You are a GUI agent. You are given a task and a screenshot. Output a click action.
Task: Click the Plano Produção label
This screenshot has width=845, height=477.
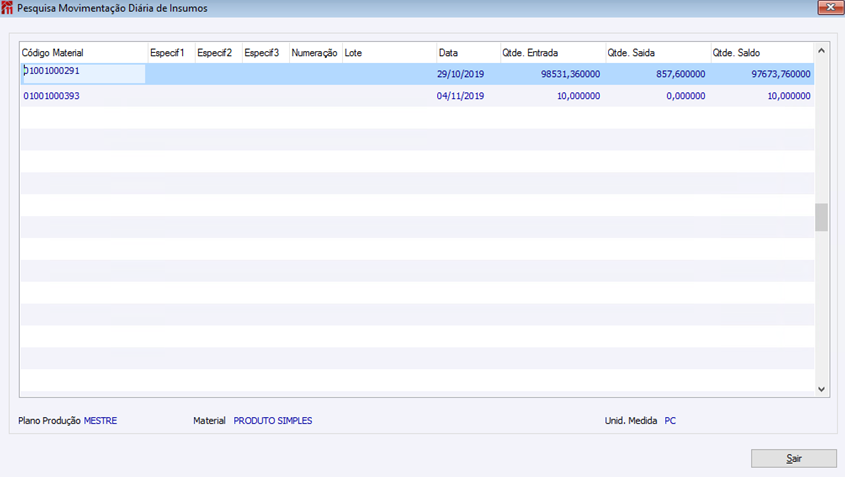pyautogui.click(x=50, y=420)
